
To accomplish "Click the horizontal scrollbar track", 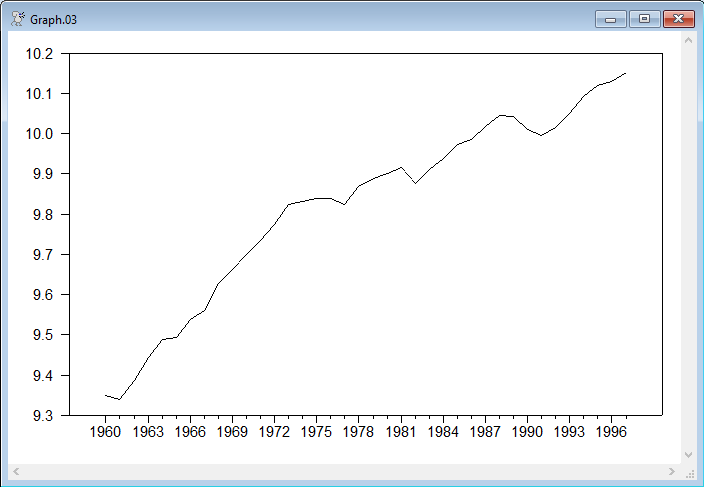I will (343, 470).
